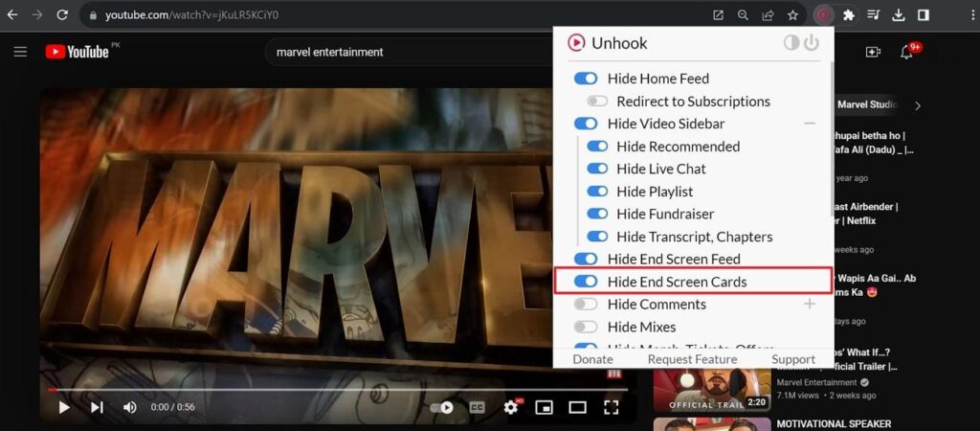Click the share page icon in address bar
Screen dimensions: 980x431
pos(768,15)
